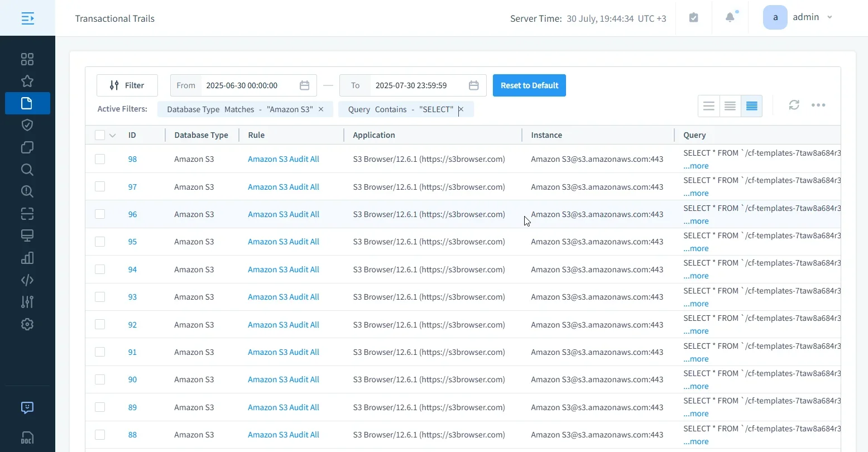Refresh the trails table with the reload icon
The width and height of the screenshot is (868, 452).
click(x=794, y=104)
